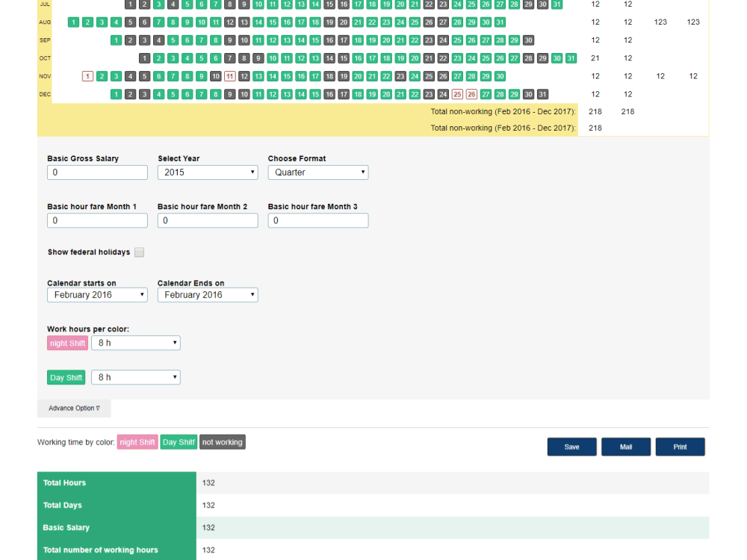Click the SEP month label
Image resolution: width=747 pixels, height=560 pixels.
(x=45, y=40)
